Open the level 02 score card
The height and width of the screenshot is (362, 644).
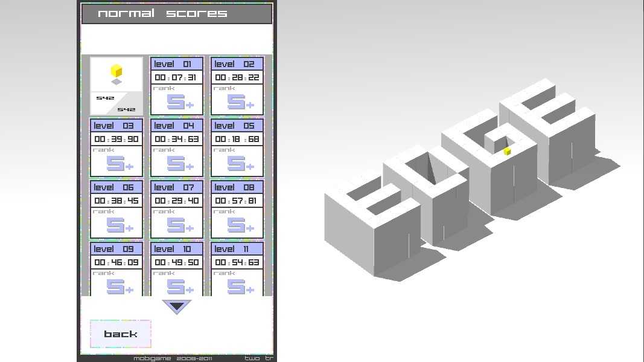pyautogui.click(x=237, y=85)
